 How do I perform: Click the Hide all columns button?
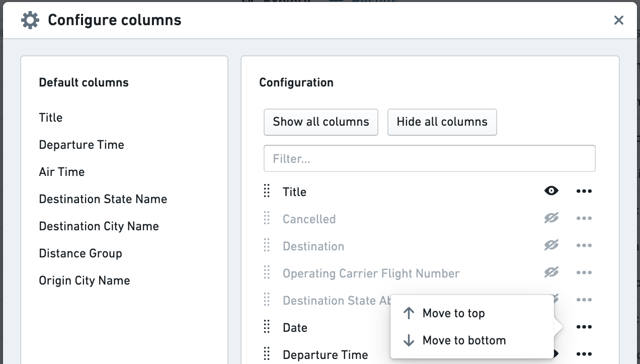click(442, 122)
